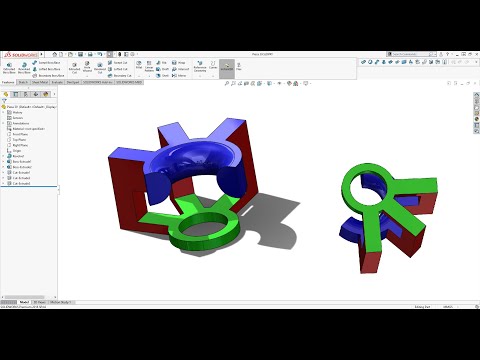Open the Hole Wizard tool
The image size is (480, 360).
(x=87, y=67)
